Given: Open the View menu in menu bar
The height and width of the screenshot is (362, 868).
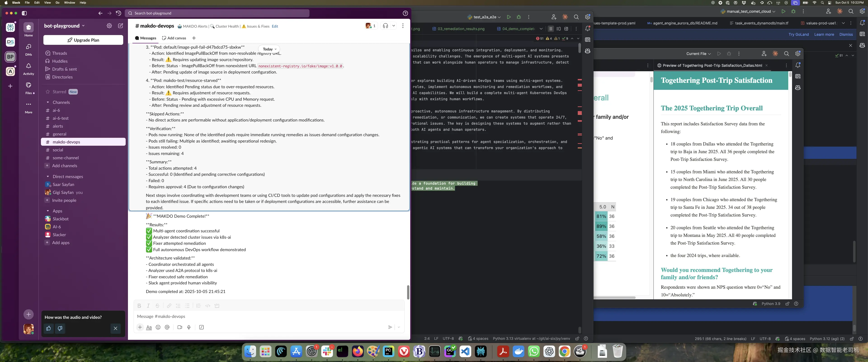Looking at the screenshot, I should 47,3.
